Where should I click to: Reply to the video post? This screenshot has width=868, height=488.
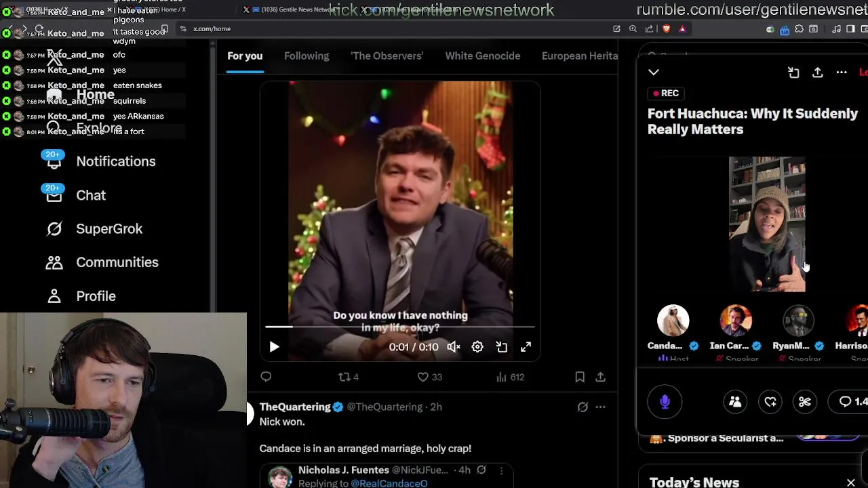(266, 377)
